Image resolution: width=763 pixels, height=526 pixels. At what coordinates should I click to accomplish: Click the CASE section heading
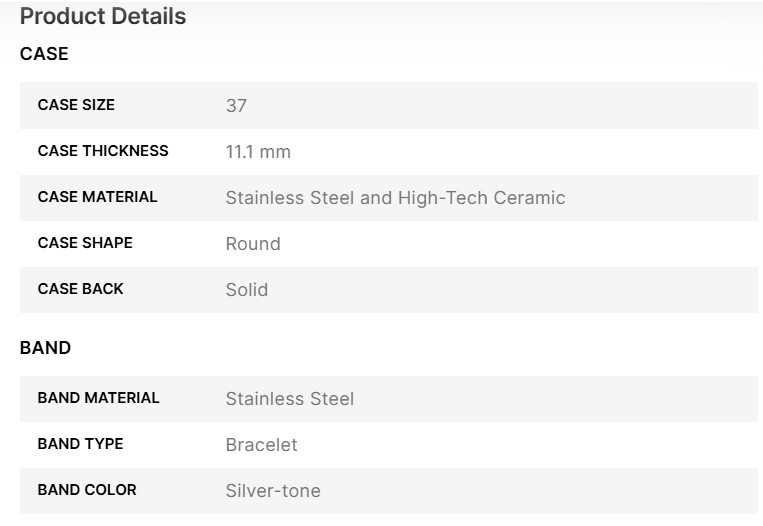click(x=44, y=54)
